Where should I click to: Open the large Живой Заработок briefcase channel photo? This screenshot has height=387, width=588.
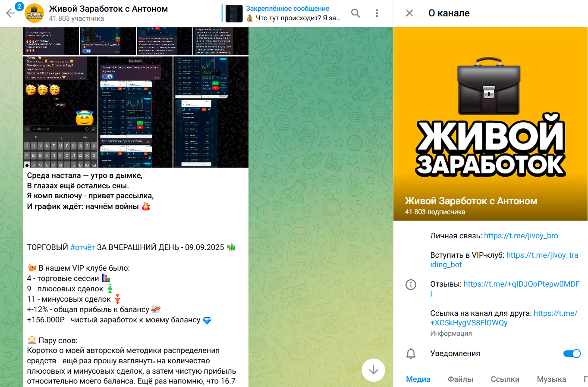click(x=491, y=124)
